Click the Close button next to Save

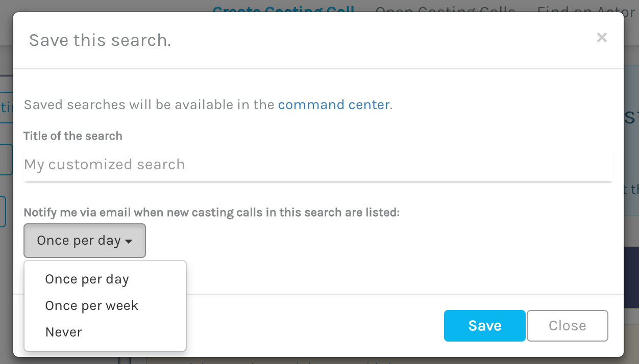click(567, 325)
